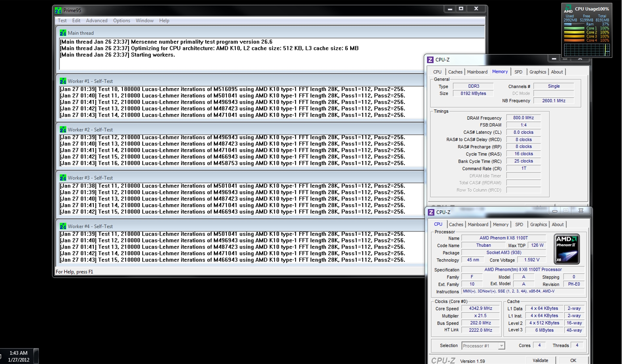Click the Main thread window icon
This screenshot has height=364, width=622.
click(x=63, y=33)
